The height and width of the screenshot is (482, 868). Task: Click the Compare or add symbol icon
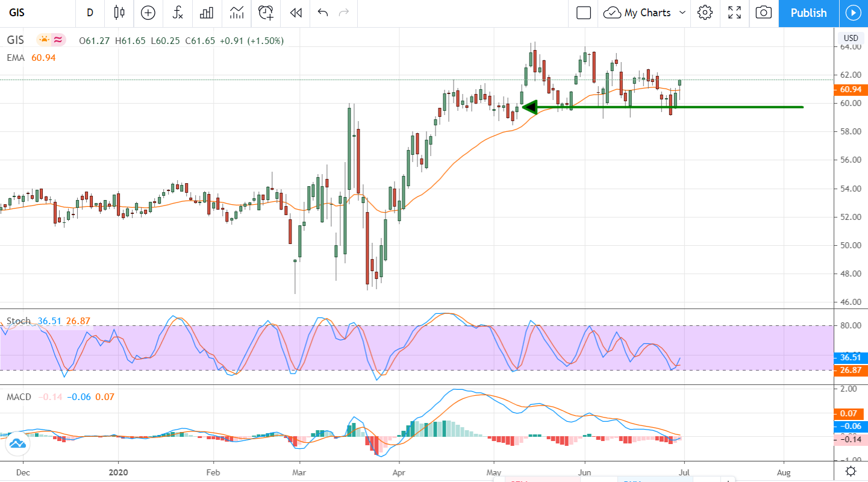[x=148, y=13]
